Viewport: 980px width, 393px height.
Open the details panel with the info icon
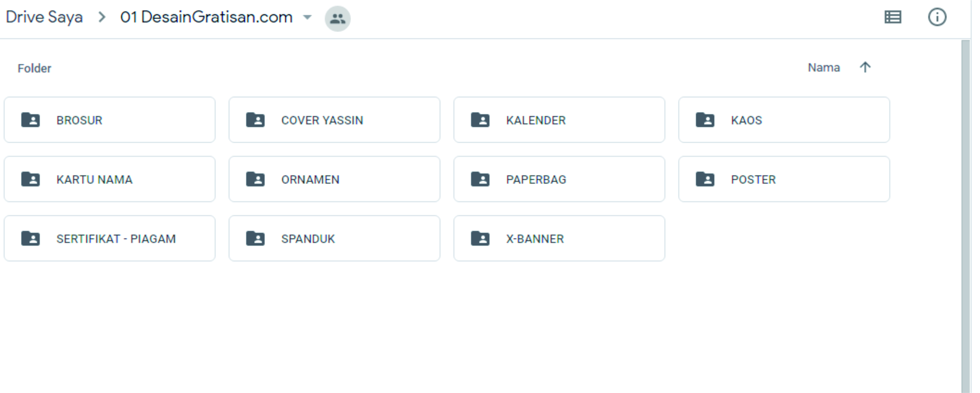pyautogui.click(x=937, y=17)
